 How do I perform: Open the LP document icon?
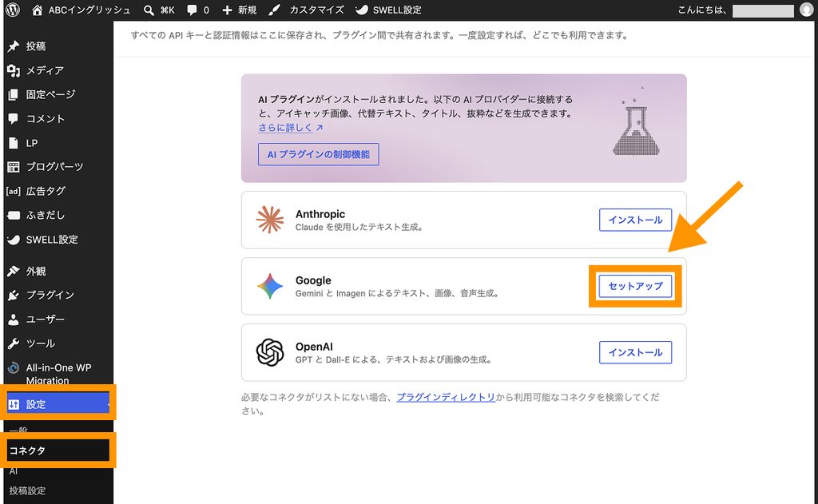(x=14, y=143)
